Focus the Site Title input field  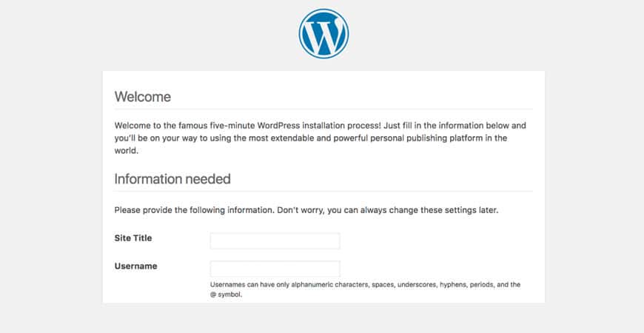point(275,240)
